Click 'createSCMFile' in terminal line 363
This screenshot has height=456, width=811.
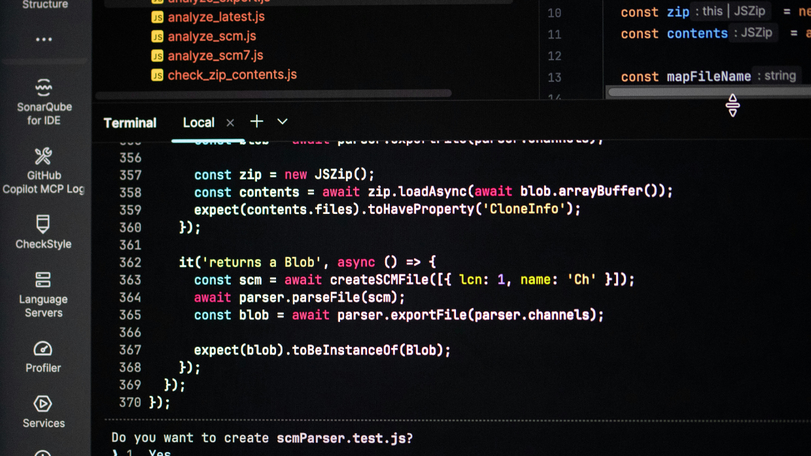[380, 280]
